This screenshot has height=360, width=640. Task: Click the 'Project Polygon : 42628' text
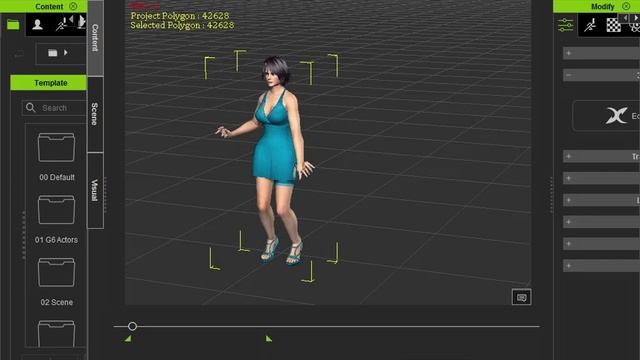pos(180,16)
